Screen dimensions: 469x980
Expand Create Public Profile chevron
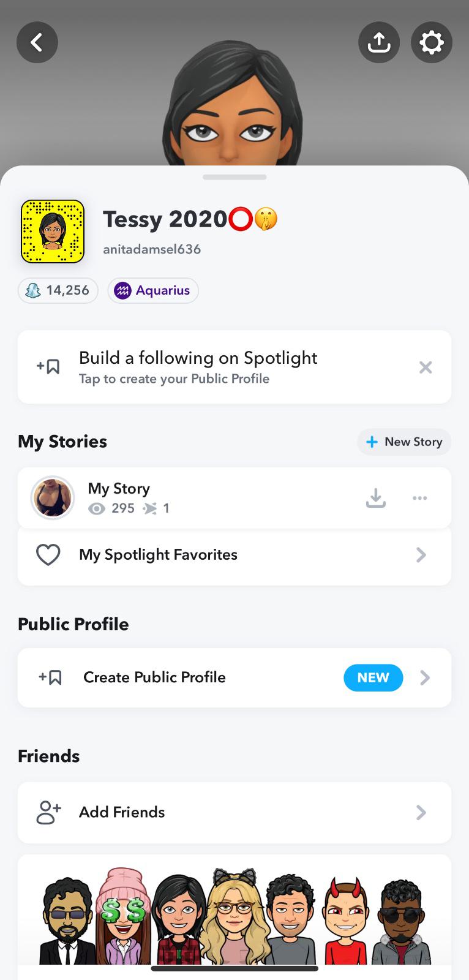pyautogui.click(x=425, y=677)
